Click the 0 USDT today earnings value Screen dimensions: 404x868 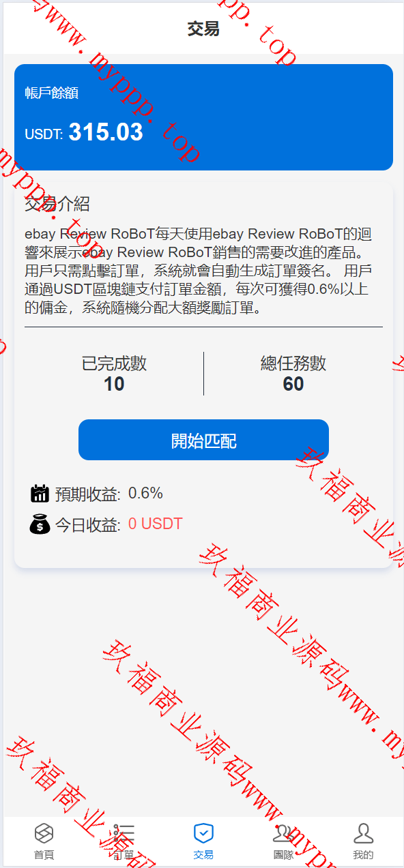pos(156,524)
